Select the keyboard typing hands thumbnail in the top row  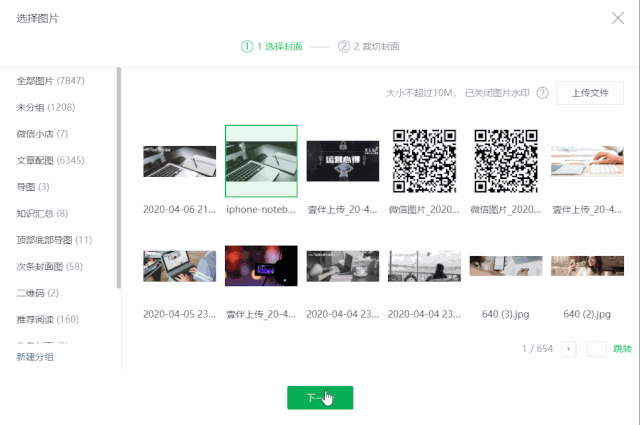587,161
